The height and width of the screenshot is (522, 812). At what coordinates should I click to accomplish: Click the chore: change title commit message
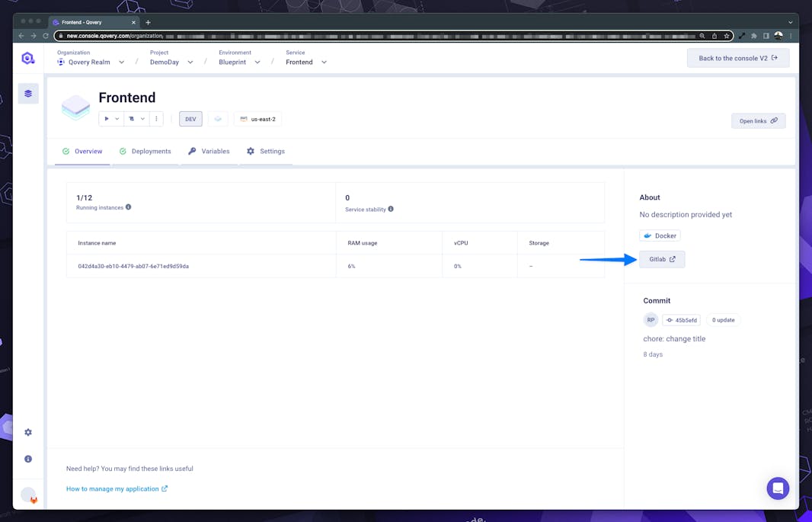[674, 338]
